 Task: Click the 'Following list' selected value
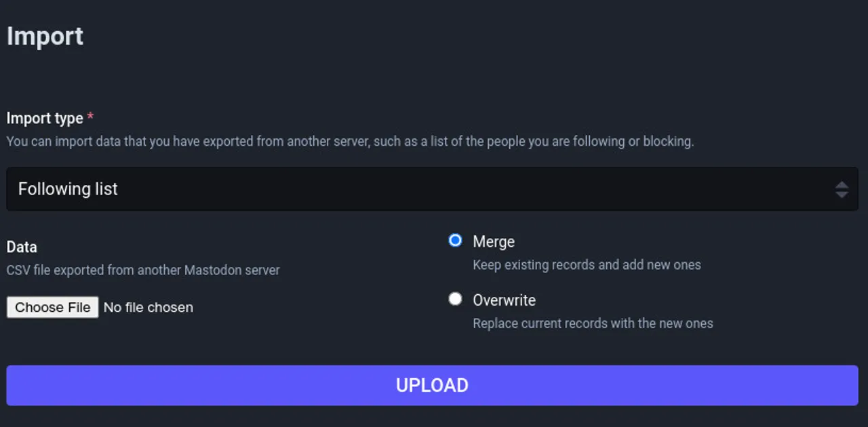[x=68, y=189]
